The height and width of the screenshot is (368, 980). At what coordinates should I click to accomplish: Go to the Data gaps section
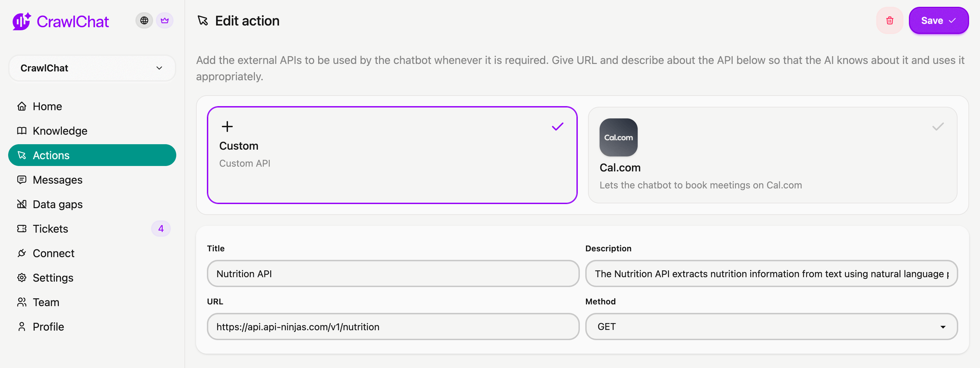[58, 204]
